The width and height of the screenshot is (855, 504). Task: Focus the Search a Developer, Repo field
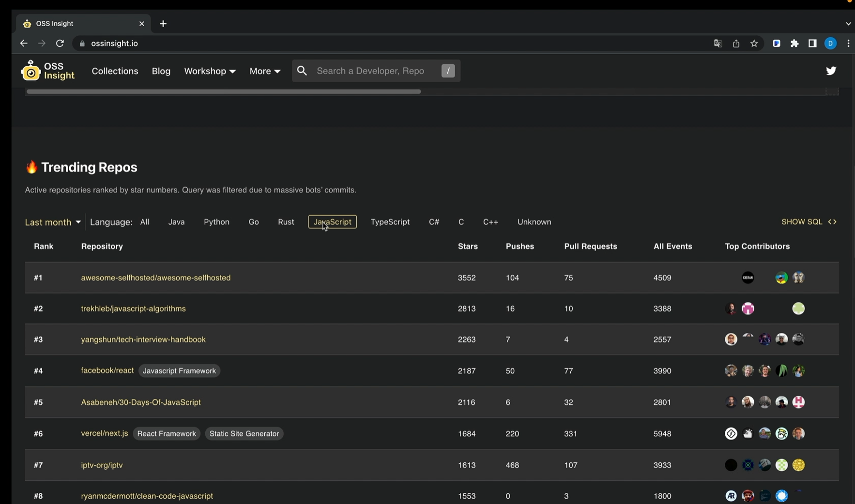pos(376,71)
